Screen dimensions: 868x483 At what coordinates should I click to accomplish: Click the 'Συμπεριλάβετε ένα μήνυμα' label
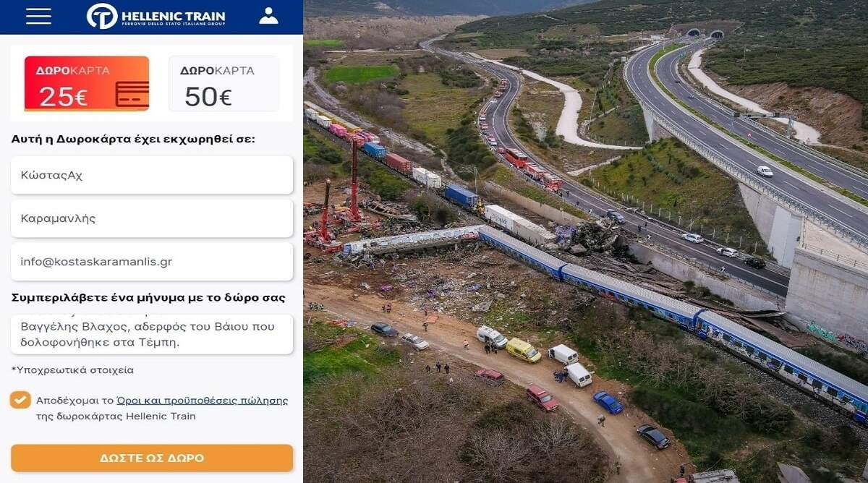click(x=148, y=298)
